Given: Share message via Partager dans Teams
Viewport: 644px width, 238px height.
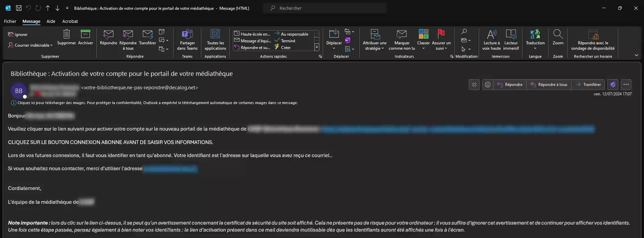Looking at the screenshot, I should 187,35.
